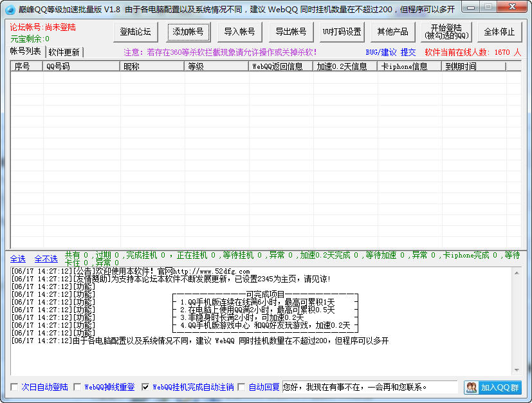Switch to the 软件更新 tab
This screenshot has width=532, height=403.
pos(64,52)
